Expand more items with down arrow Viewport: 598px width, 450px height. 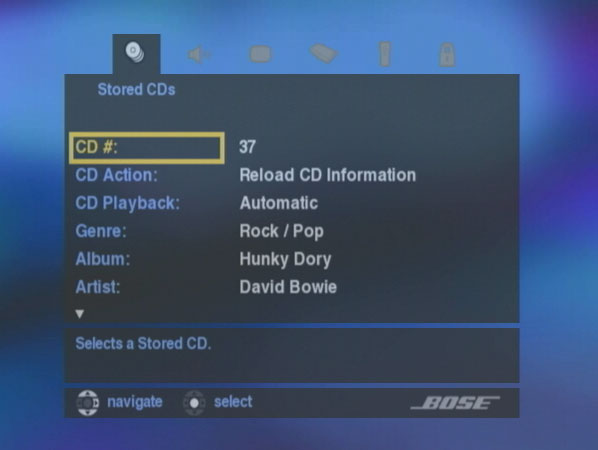(x=80, y=314)
